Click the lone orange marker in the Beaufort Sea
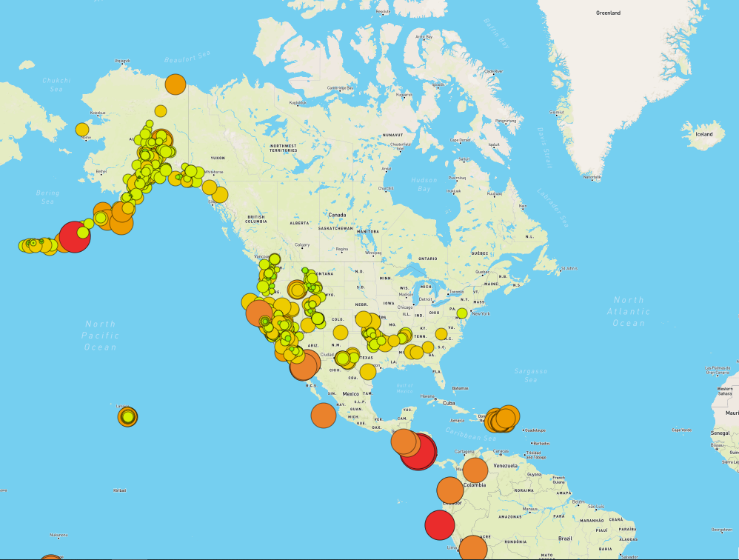This screenshot has height=560, width=739. (175, 84)
